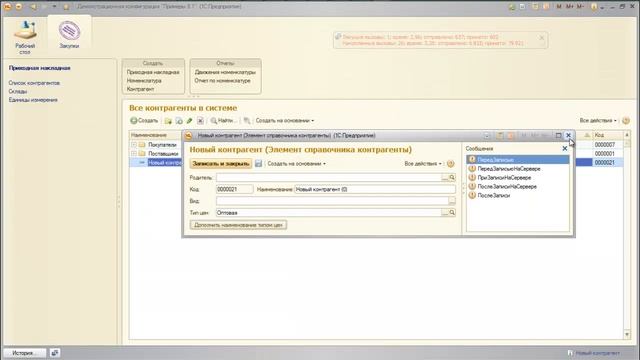The height and width of the screenshot is (360, 640).
Task: Create Приходная накладная from Создать panel
Action: pyautogui.click(x=153, y=72)
